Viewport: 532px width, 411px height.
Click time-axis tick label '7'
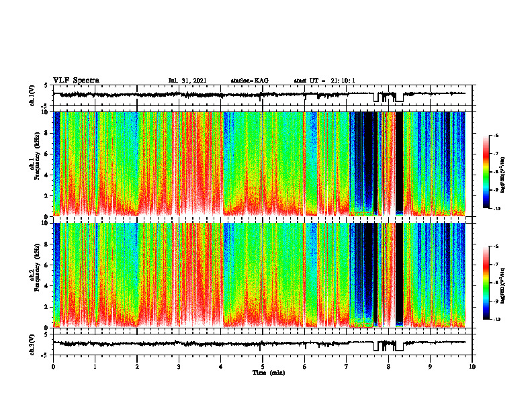347,367
